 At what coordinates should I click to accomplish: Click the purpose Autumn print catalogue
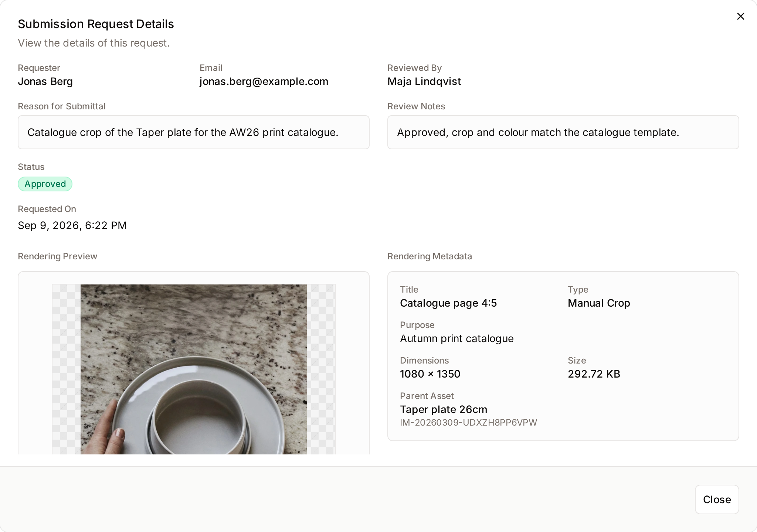457,338
